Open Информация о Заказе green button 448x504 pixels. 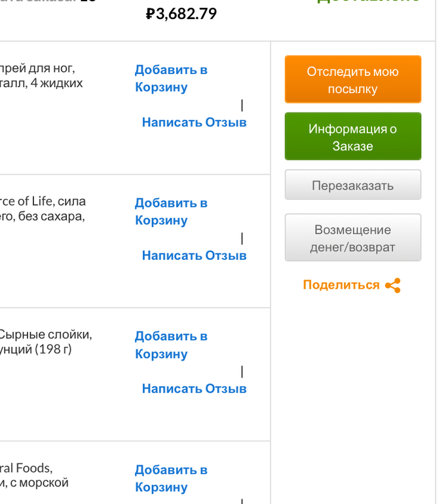(352, 137)
